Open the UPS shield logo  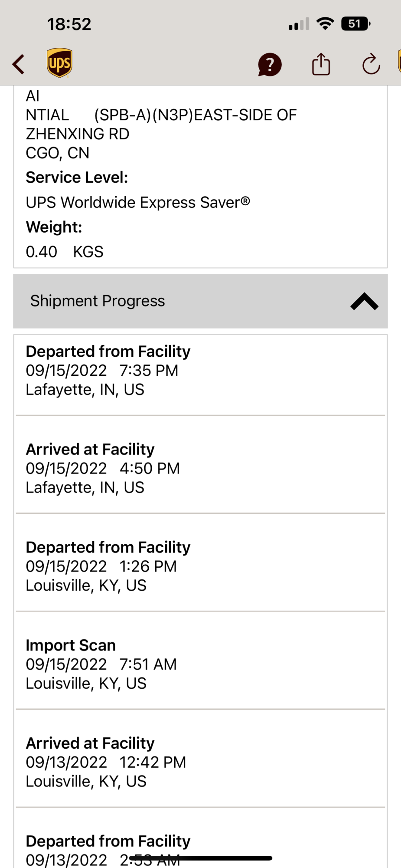(x=59, y=63)
